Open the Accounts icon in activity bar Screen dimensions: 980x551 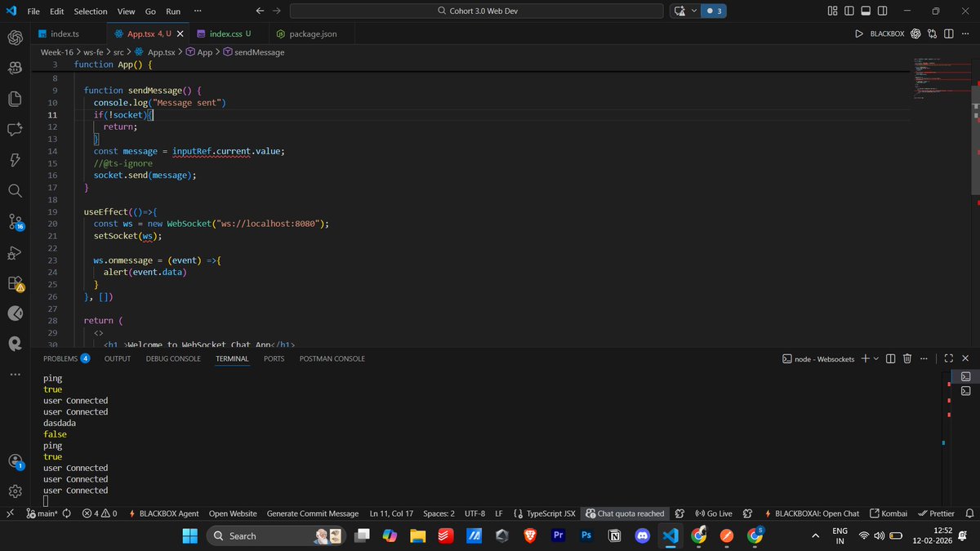[x=16, y=461]
